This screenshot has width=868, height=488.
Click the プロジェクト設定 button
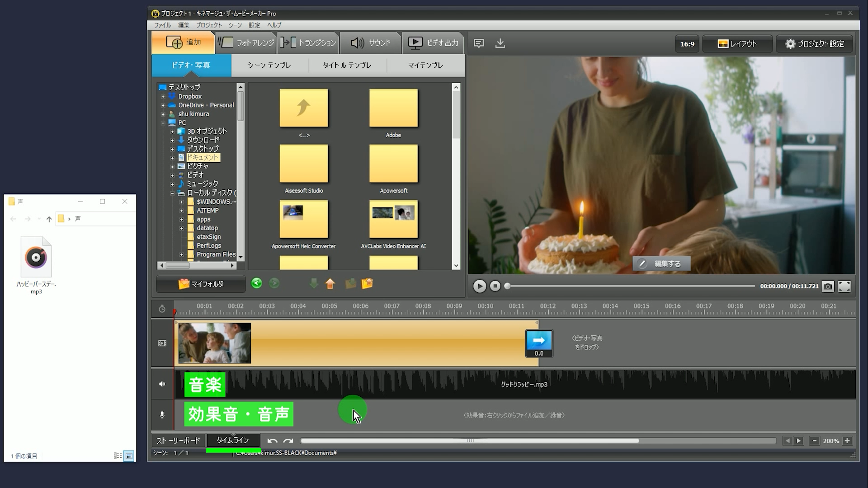(814, 44)
